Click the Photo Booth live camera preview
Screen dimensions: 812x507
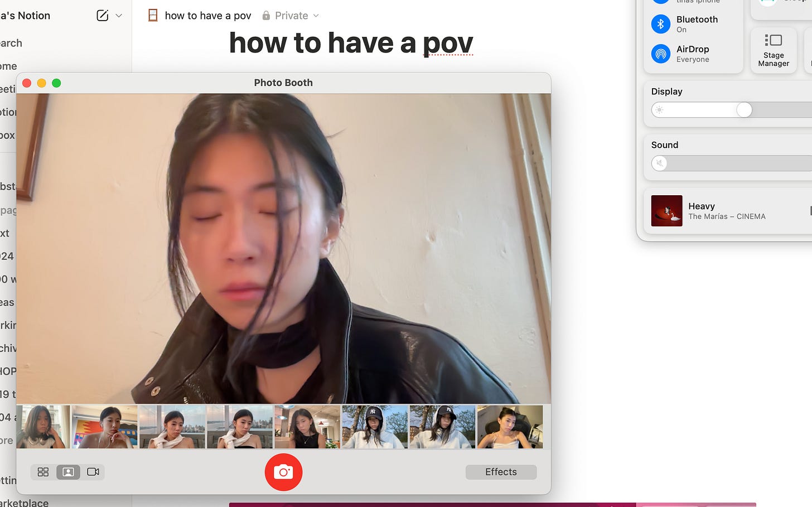283,248
